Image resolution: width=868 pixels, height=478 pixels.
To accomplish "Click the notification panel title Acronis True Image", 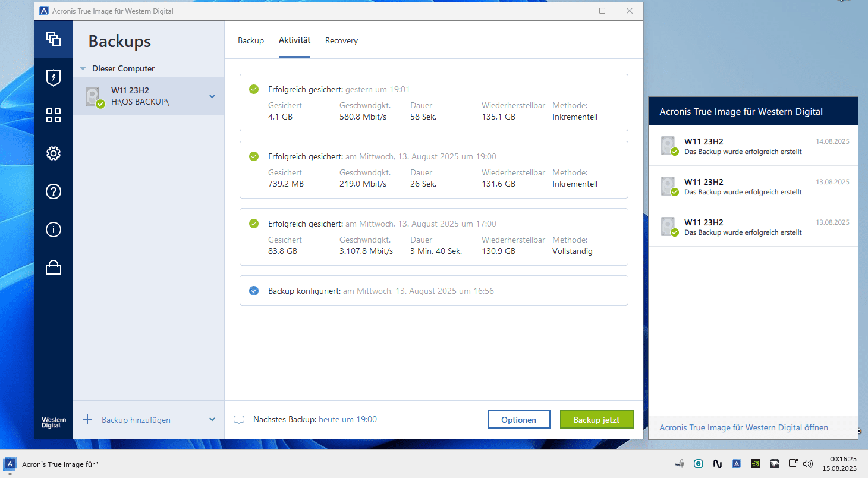I will point(741,111).
